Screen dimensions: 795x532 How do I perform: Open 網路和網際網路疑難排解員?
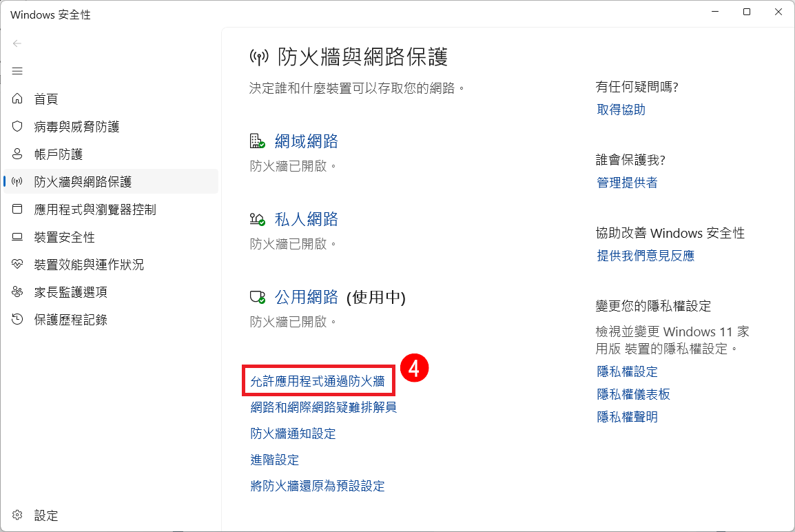323,407
